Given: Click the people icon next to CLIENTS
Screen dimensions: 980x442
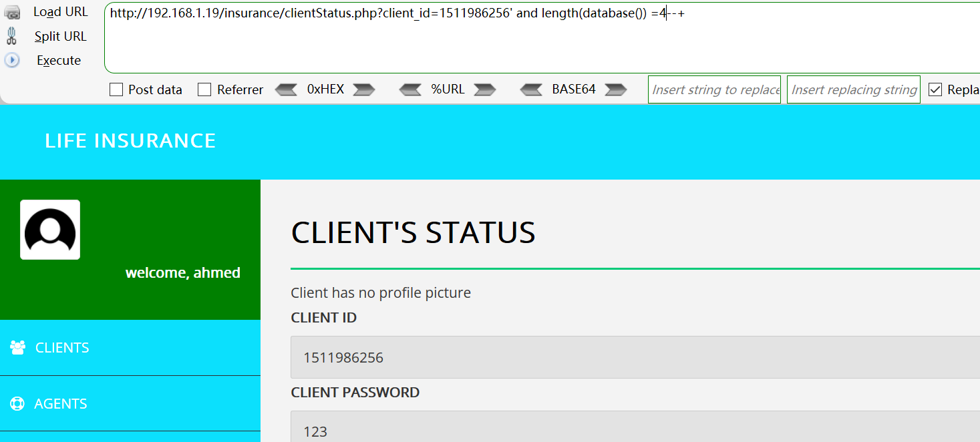Looking at the screenshot, I should click(18, 348).
